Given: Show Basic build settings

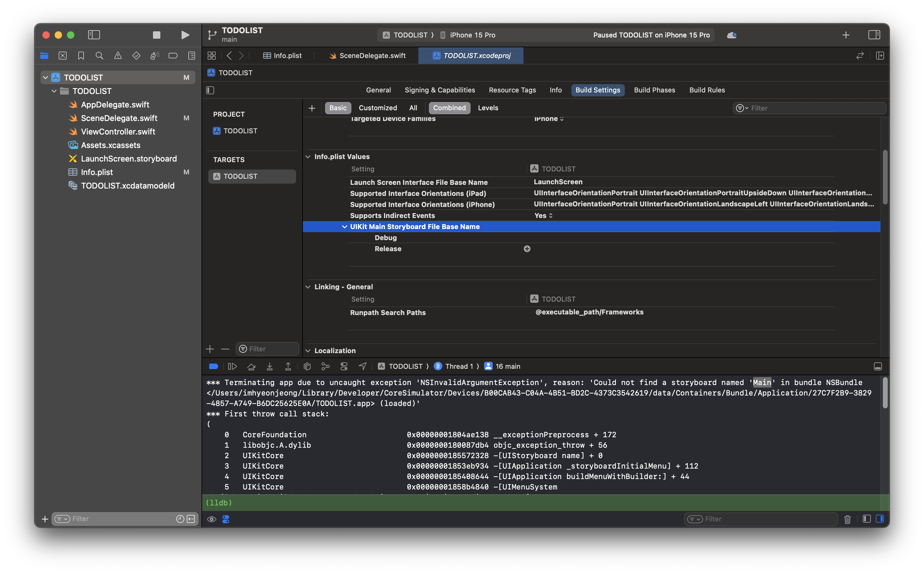Looking at the screenshot, I should [x=338, y=108].
